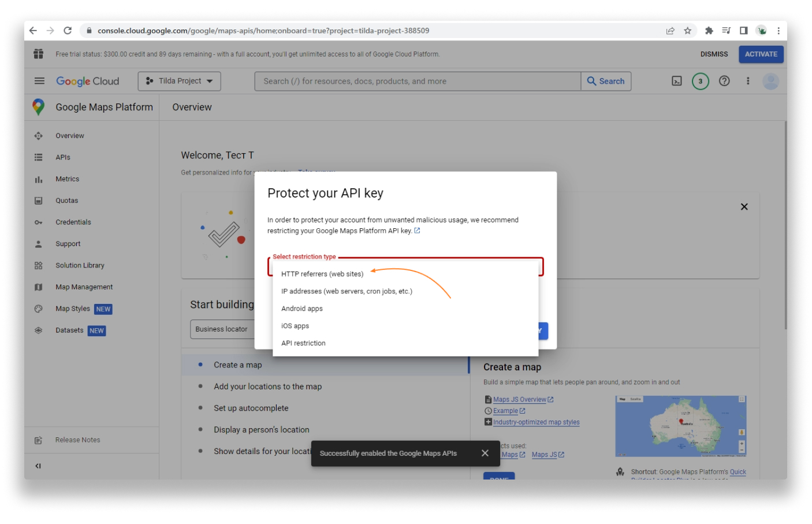Screen dimensions: 812x524
Task: Open Industry-optimized map styles link
Action: (x=536, y=422)
